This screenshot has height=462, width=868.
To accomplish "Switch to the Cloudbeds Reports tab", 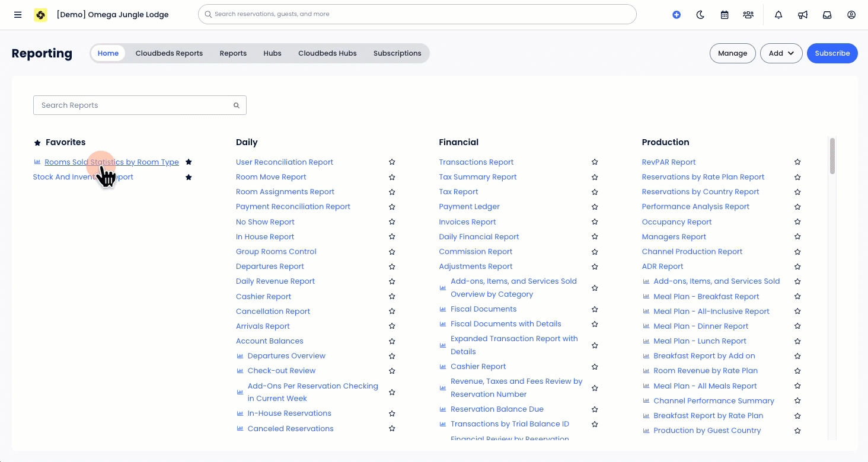I will pos(169,53).
